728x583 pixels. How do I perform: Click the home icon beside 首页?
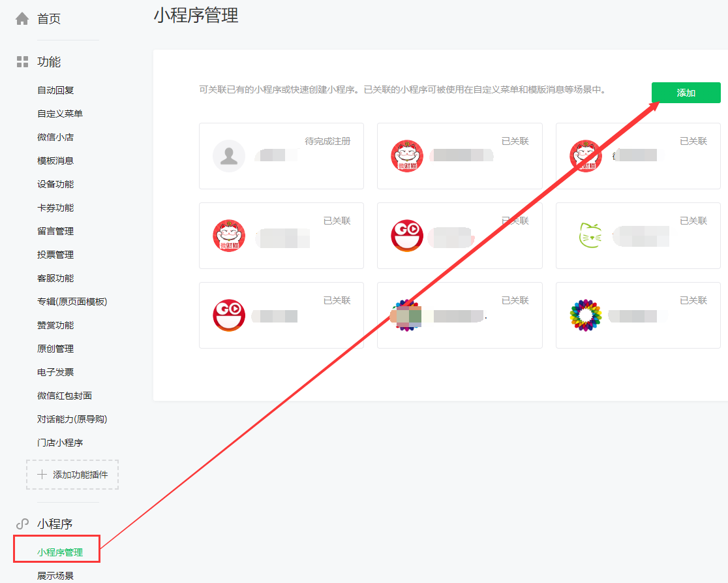(22, 19)
